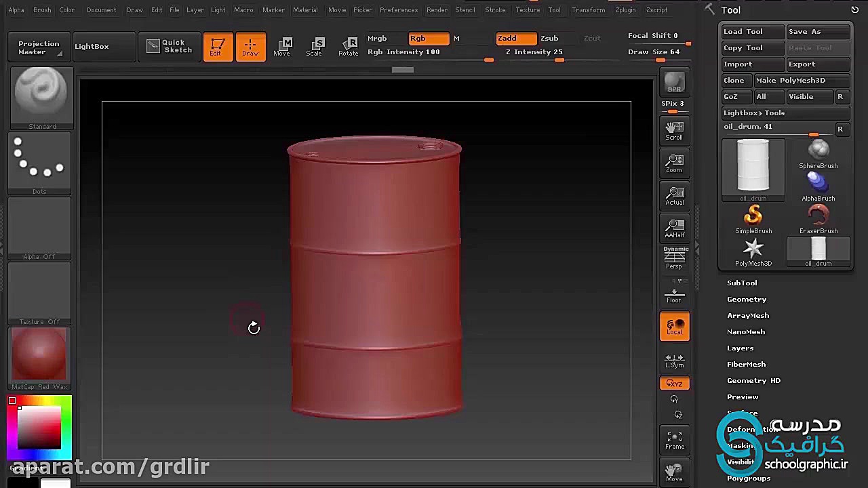
Task: Expand the NanoMesh section
Action: tap(746, 331)
